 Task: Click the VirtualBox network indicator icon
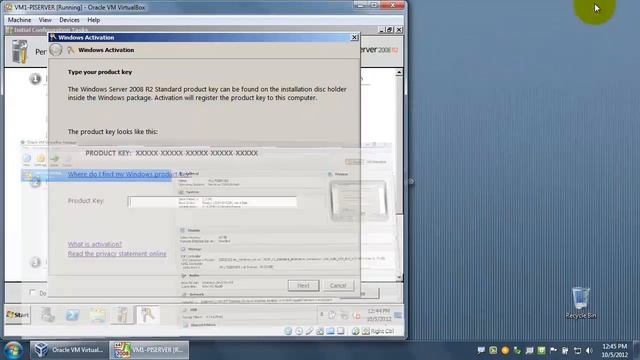(320, 331)
